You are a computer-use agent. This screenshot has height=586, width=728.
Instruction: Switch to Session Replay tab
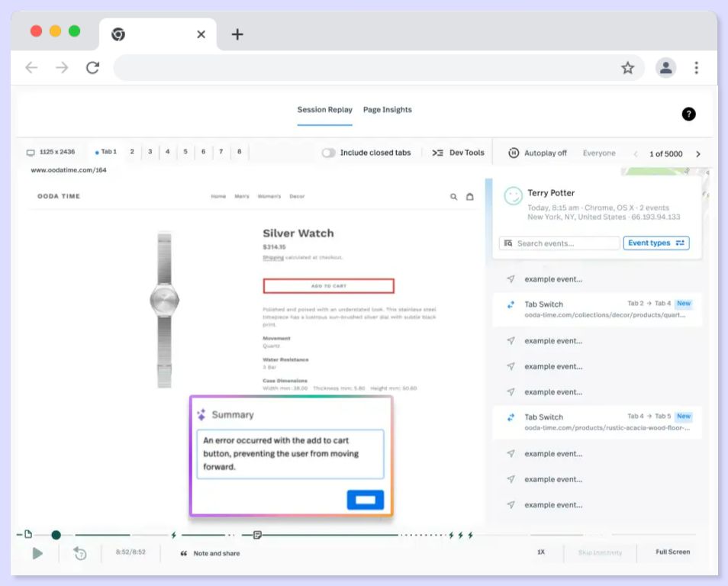[x=324, y=110]
